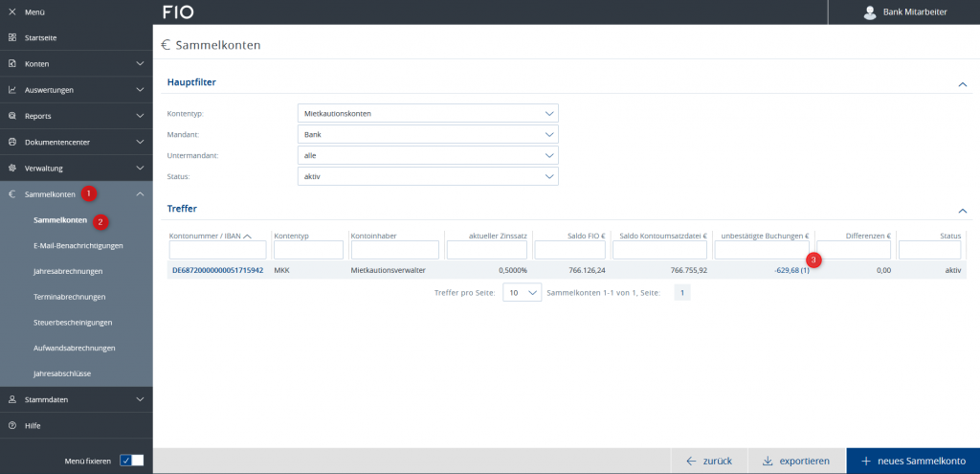
Task: Open E-Mail-Benachrichtigungen in the sidebar
Action: pos(78,245)
